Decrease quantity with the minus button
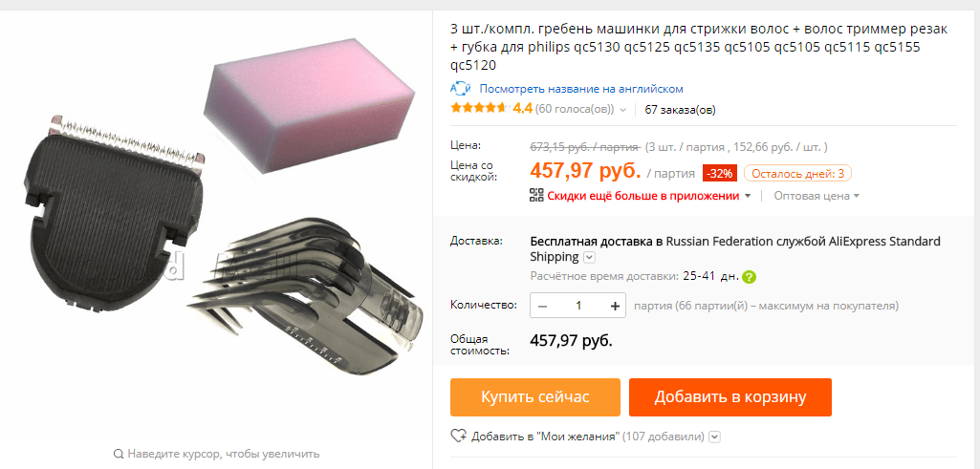This screenshot has width=980, height=469. coord(542,306)
